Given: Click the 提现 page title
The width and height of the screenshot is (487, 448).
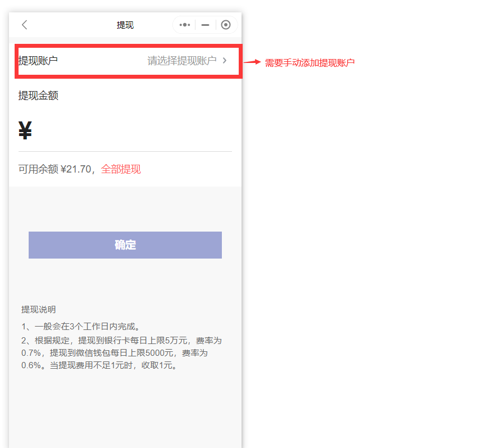Looking at the screenshot, I should tap(125, 25).
